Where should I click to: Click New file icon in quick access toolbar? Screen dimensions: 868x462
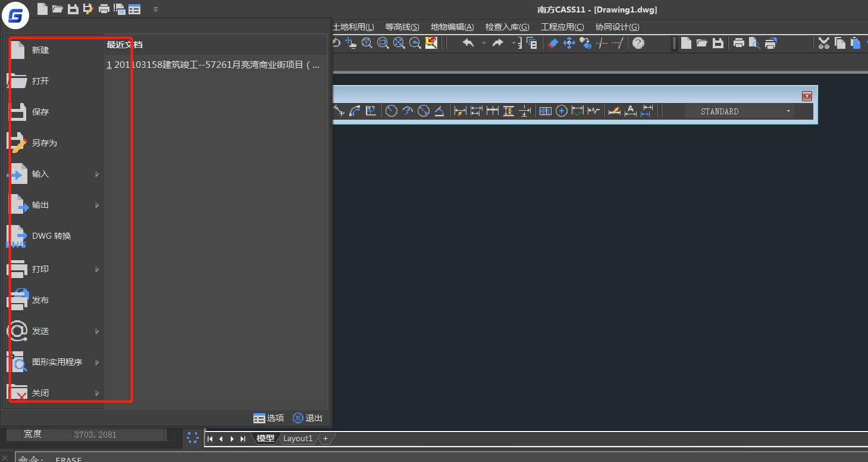tap(42, 9)
